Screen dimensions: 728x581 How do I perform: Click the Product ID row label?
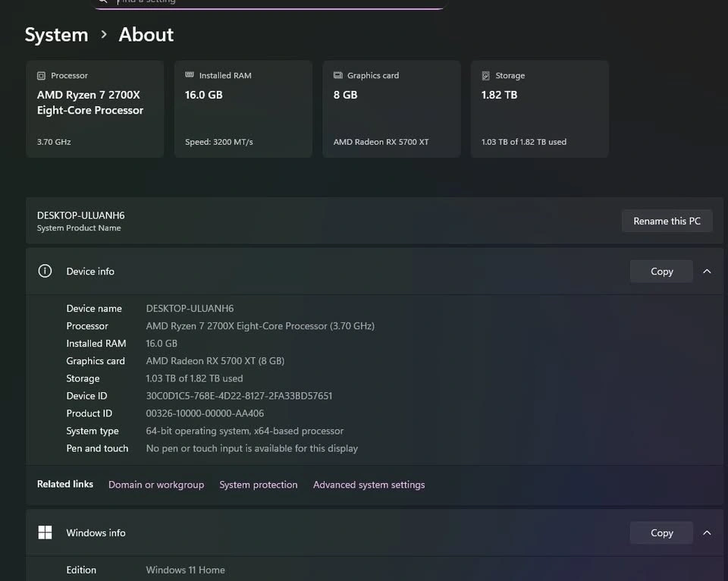point(89,413)
